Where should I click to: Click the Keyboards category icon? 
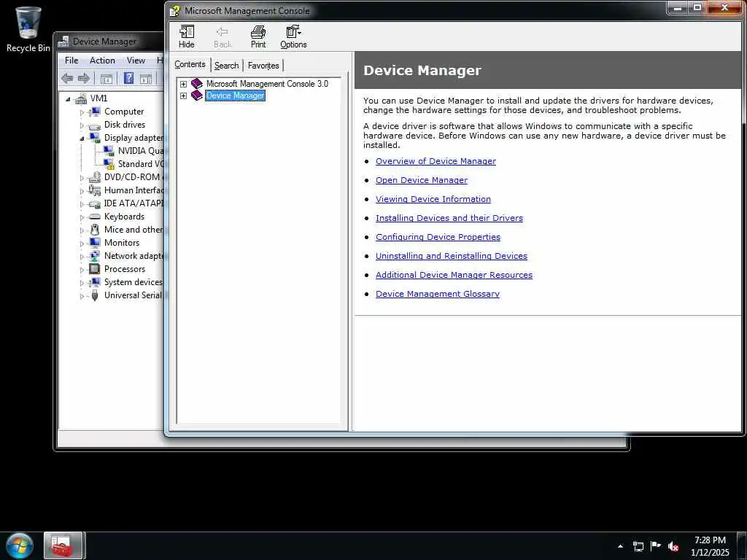click(94, 217)
